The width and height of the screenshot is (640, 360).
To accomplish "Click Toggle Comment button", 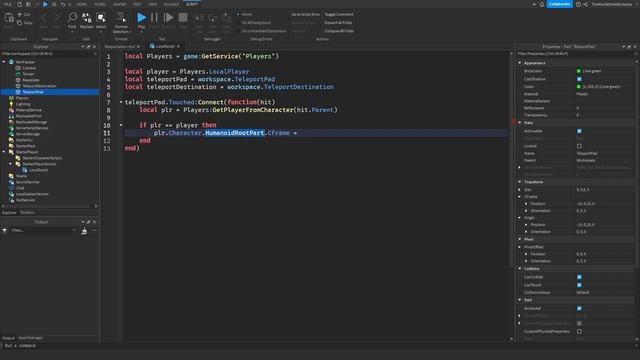I will [339, 14].
